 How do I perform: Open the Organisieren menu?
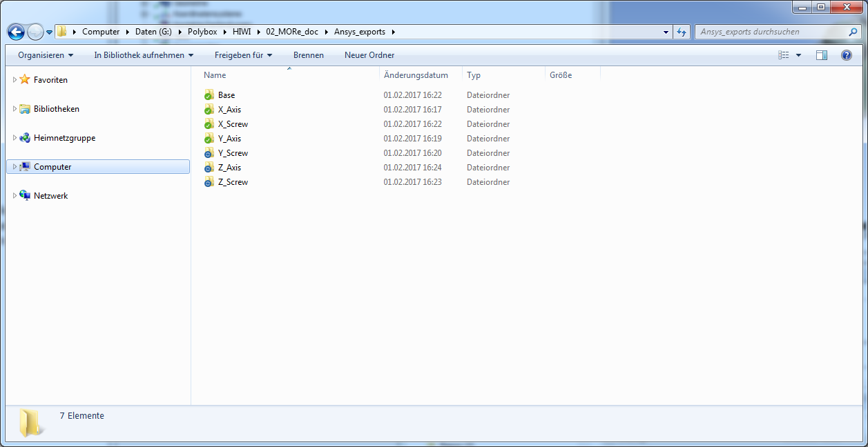click(46, 55)
